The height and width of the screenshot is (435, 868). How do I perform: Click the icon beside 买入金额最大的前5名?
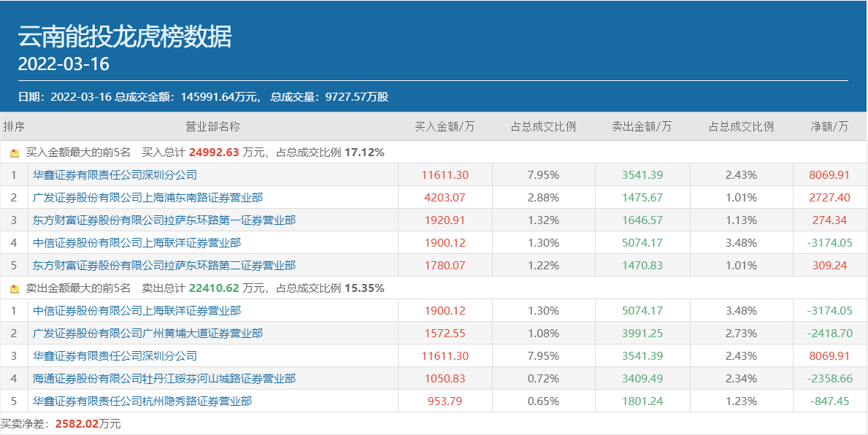[15, 153]
